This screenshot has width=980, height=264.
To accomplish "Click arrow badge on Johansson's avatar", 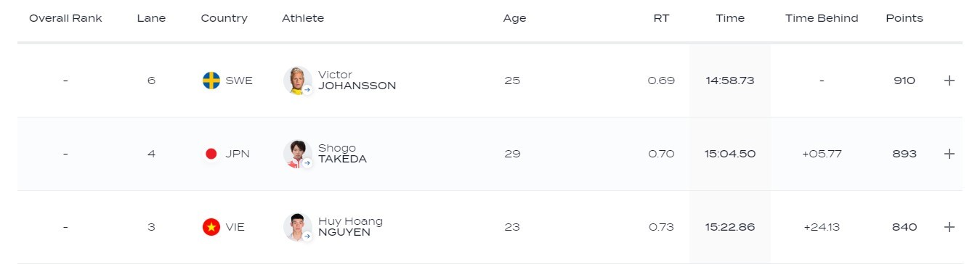I will point(307,90).
